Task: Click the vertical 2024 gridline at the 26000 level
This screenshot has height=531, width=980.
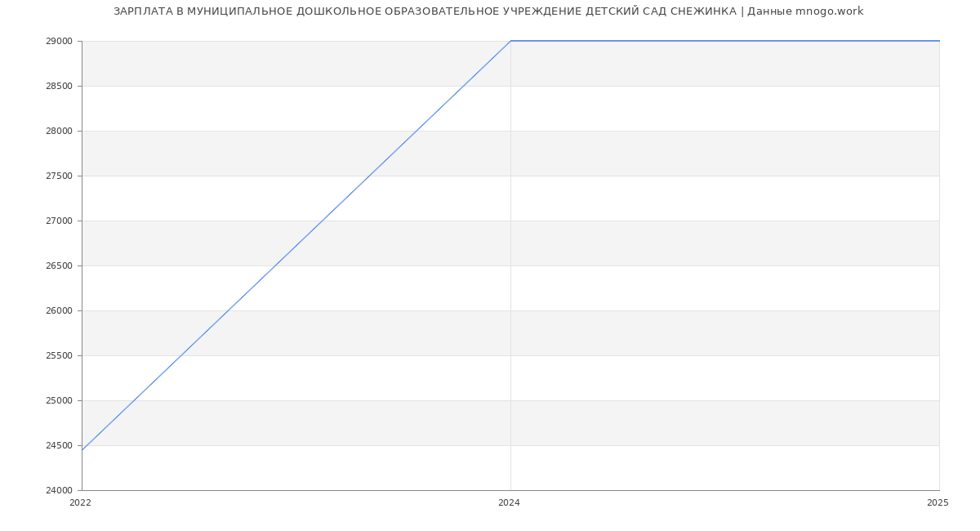Action: pyautogui.click(x=510, y=310)
